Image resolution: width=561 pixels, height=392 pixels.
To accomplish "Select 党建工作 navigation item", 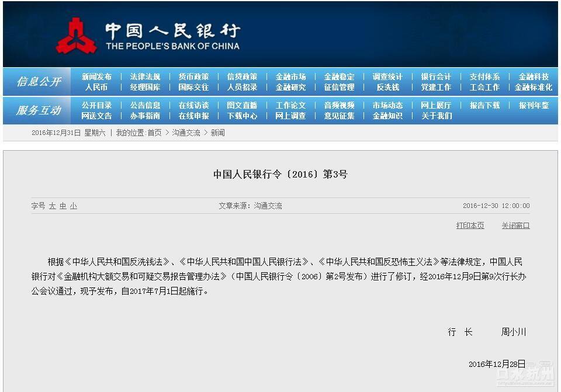I will 436,87.
